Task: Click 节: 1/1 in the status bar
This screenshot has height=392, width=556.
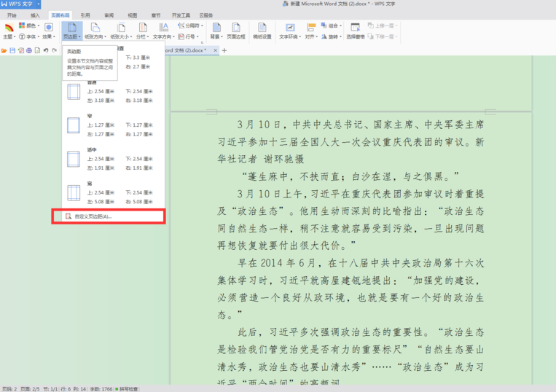Action: pyautogui.click(x=50, y=389)
